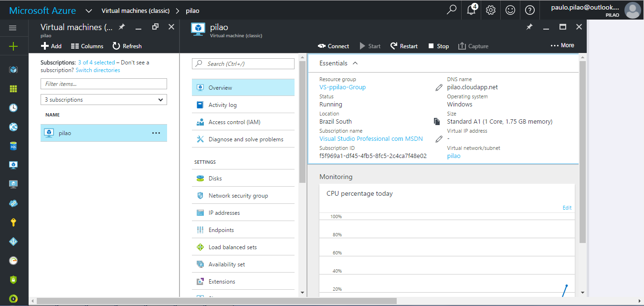Open the search magnifier in top bar

tap(452, 10)
